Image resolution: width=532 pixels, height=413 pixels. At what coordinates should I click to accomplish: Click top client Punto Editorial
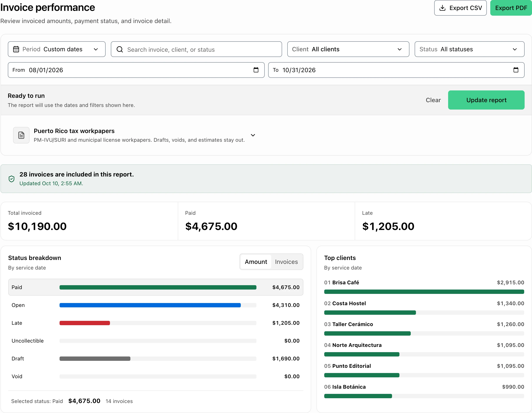click(424, 370)
